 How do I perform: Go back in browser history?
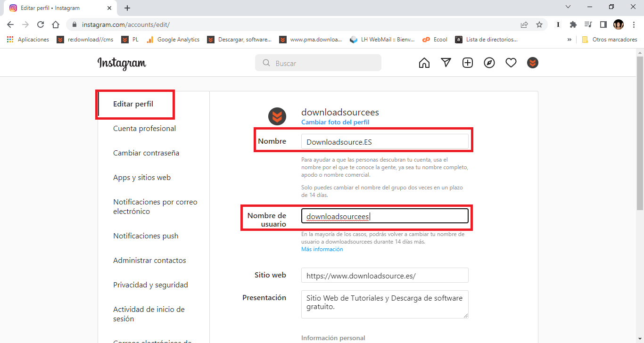(10, 24)
